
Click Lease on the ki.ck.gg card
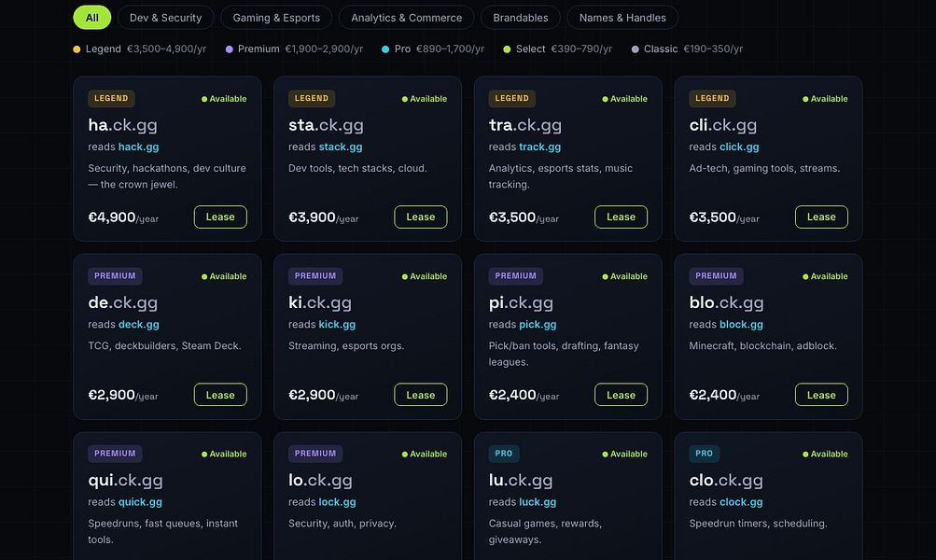tap(421, 395)
